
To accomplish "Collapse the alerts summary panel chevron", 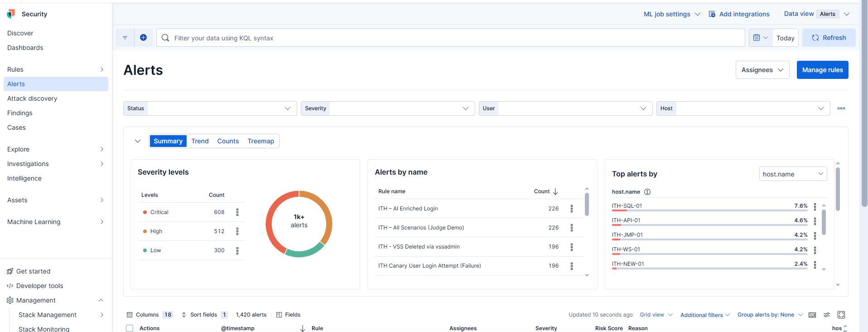I will point(138,141).
